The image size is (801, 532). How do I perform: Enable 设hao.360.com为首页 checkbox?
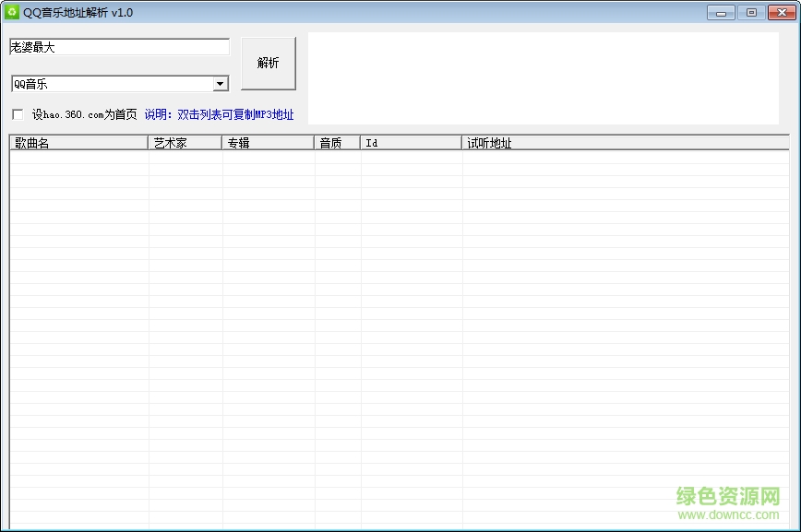coord(18,114)
